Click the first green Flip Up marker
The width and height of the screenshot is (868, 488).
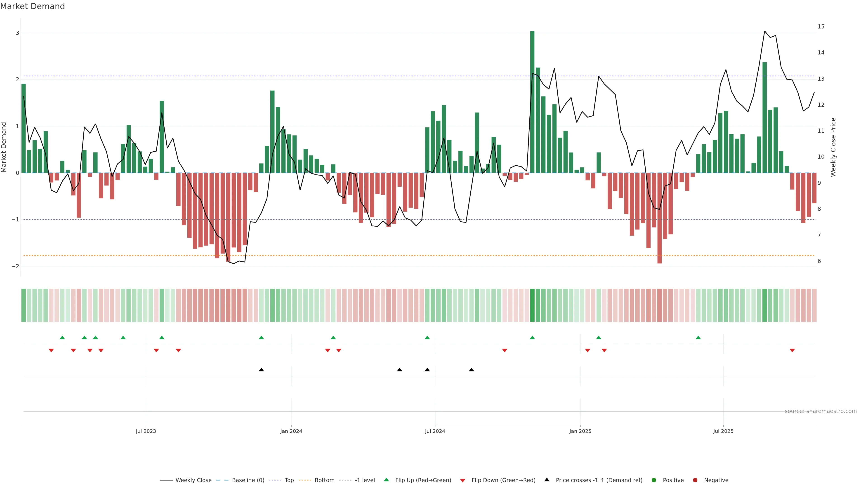coord(62,338)
